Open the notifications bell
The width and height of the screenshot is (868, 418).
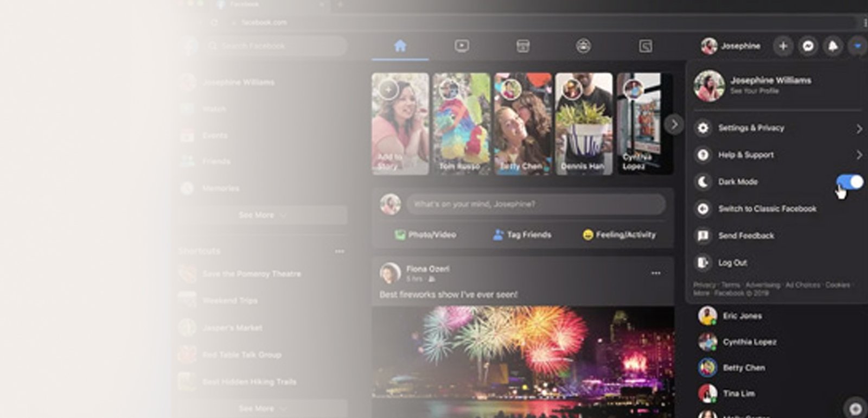(x=833, y=46)
